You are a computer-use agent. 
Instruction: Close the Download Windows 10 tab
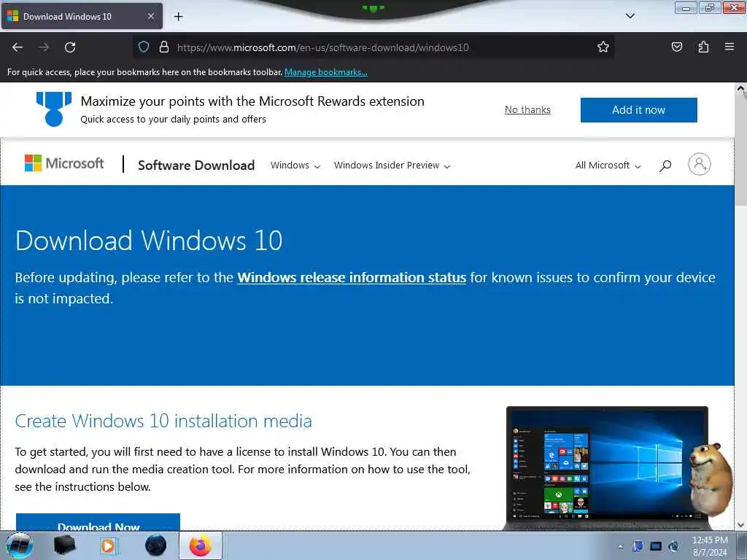coord(150,16)
